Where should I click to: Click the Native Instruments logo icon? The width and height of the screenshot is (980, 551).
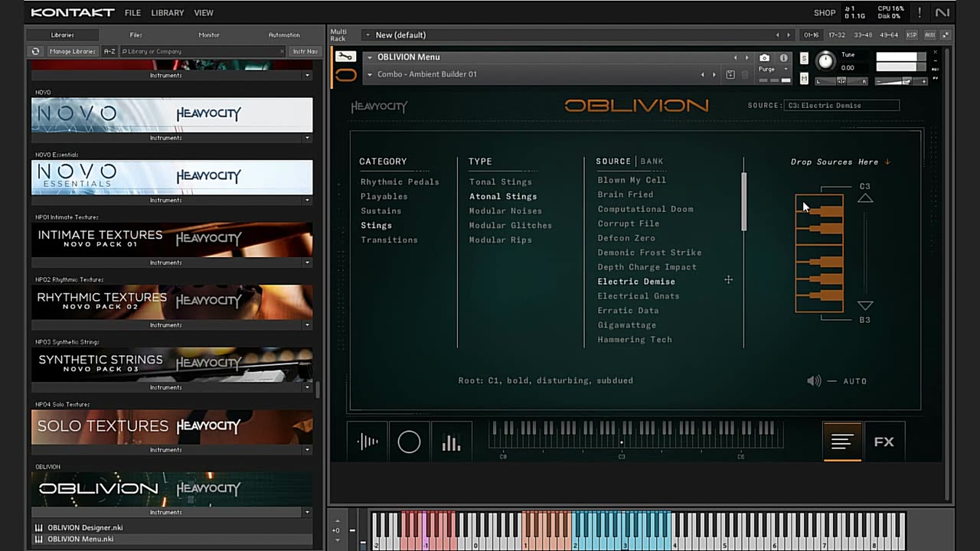(942, 12)
